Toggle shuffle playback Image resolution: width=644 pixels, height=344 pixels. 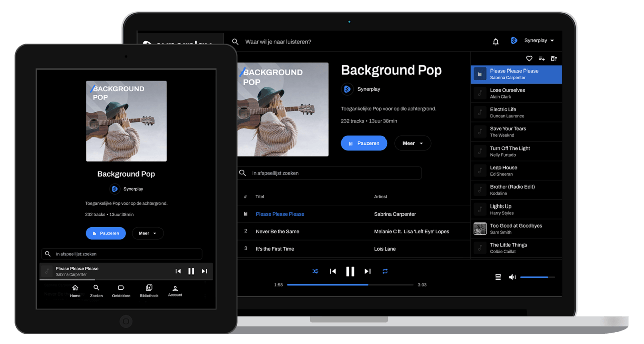click(x=315, y=271)
